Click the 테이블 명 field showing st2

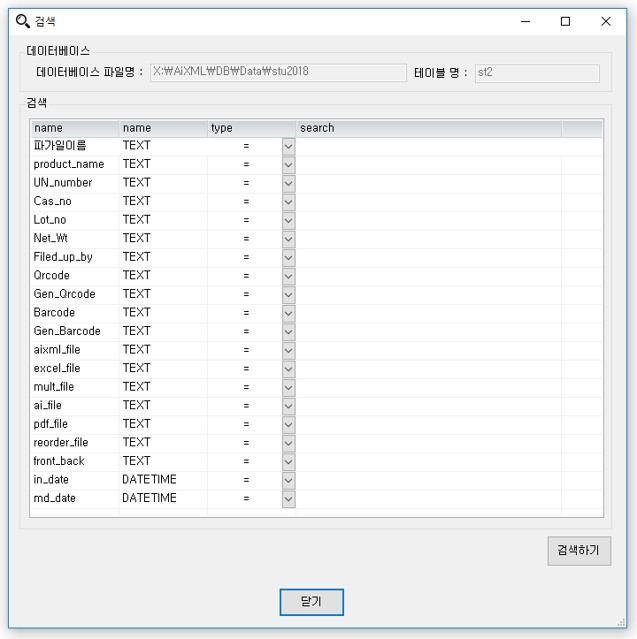536,73
